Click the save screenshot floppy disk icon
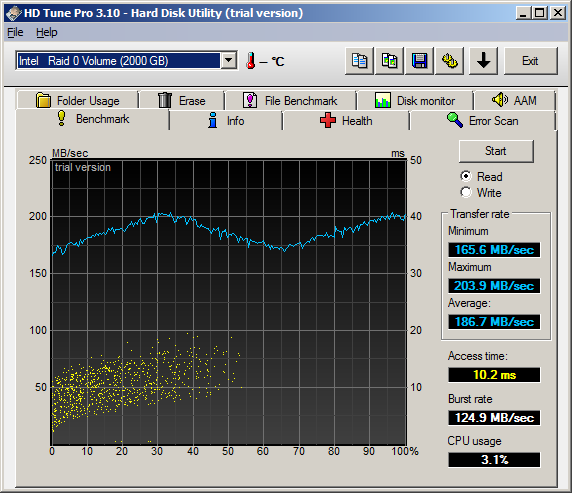Screen dimensions: 572x493 420,61
